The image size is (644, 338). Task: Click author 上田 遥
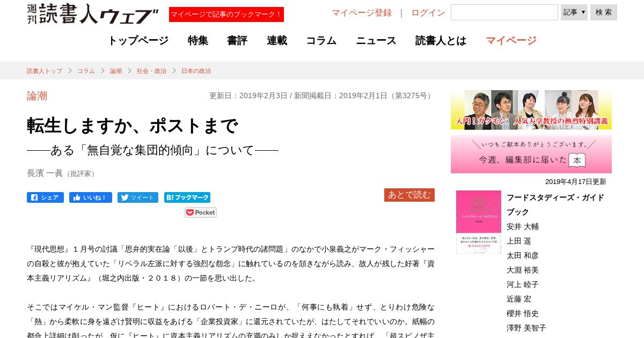[519, 241]
